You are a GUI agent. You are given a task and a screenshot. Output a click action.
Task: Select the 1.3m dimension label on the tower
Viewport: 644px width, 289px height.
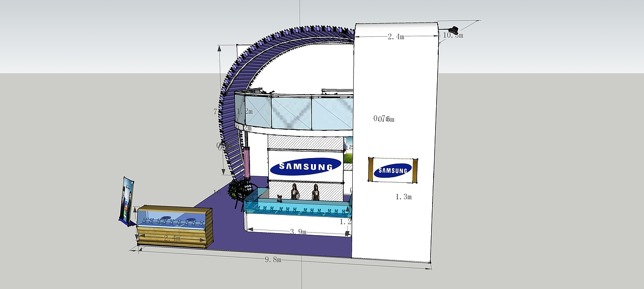(x=404, y=196)
